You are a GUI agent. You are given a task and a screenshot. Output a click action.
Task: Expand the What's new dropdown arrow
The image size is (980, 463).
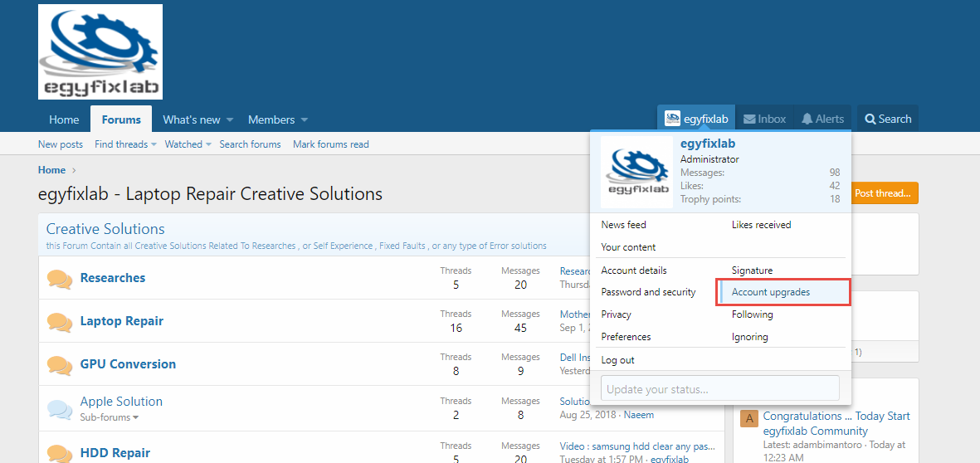229,119
